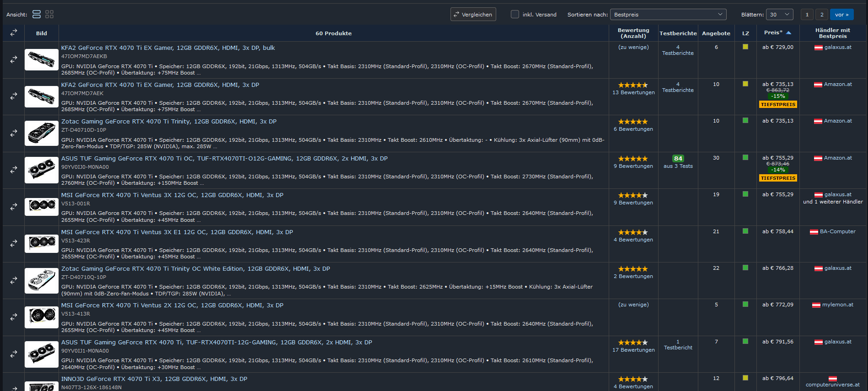The image size is (868, 391).
Task: Click Austrian flag next to BA-Computer
Action: click(814, 232)
